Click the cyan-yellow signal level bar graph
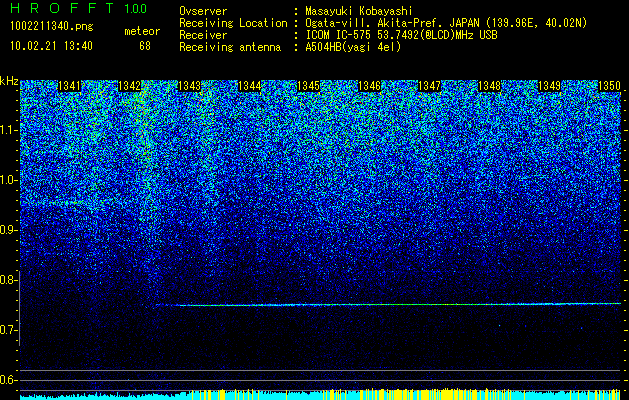 click(320, 394)
